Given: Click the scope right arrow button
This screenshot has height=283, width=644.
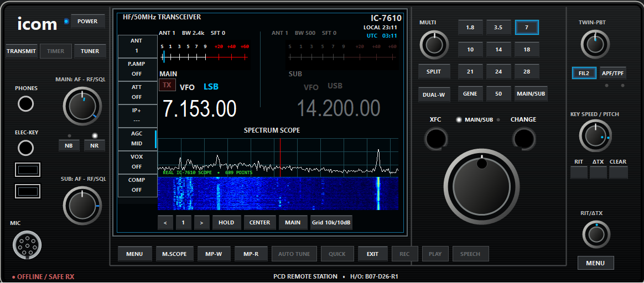Looking at the screenshot, I should coord(201,223).
